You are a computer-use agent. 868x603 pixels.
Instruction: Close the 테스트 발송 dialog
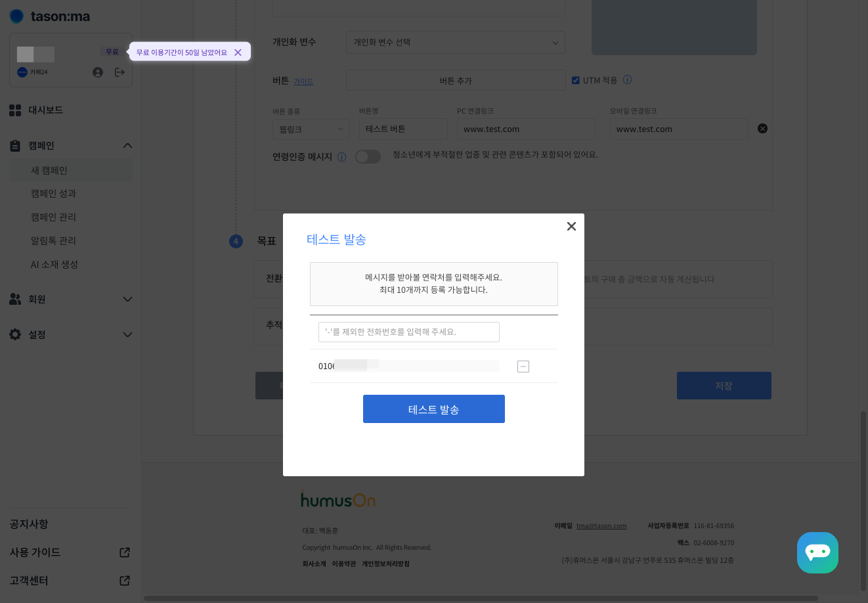click(571, 226)
